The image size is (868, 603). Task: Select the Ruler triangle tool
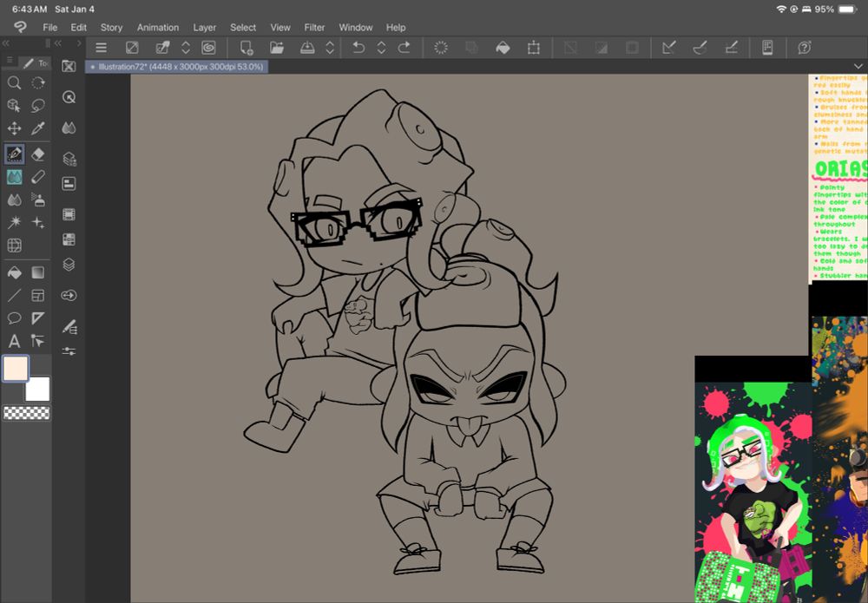[x=37, y=318]
